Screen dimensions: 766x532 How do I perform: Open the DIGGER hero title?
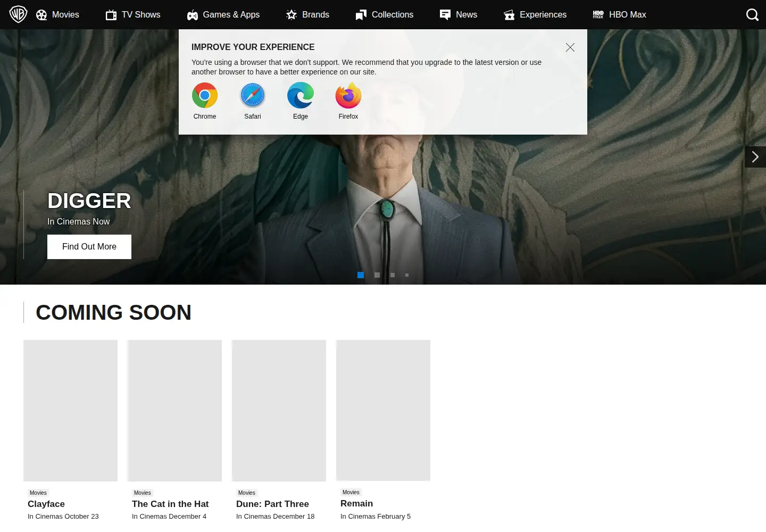coord(89,201)
